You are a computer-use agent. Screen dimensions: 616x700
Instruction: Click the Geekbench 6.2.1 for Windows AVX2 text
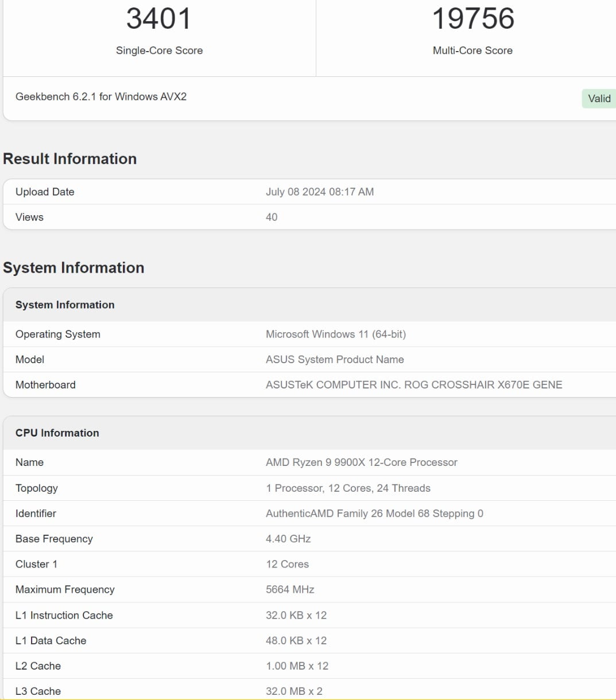click(101, 96)
